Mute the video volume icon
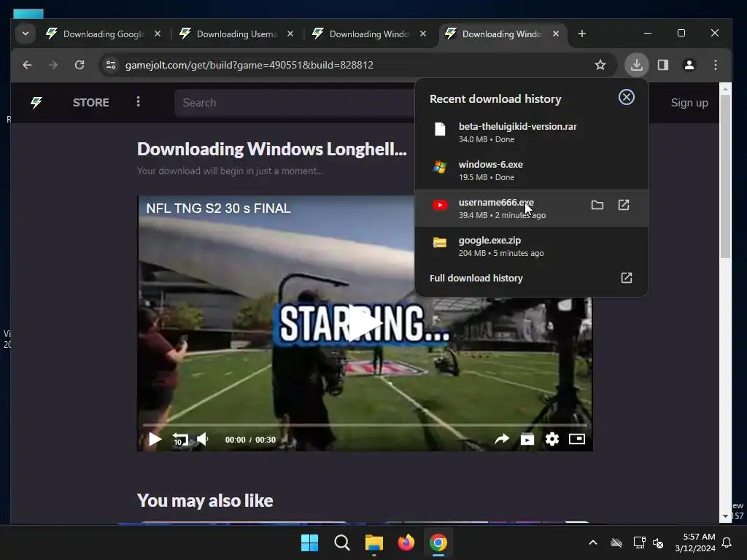Screen dimensions: 747x560 [x=204, y=439]
